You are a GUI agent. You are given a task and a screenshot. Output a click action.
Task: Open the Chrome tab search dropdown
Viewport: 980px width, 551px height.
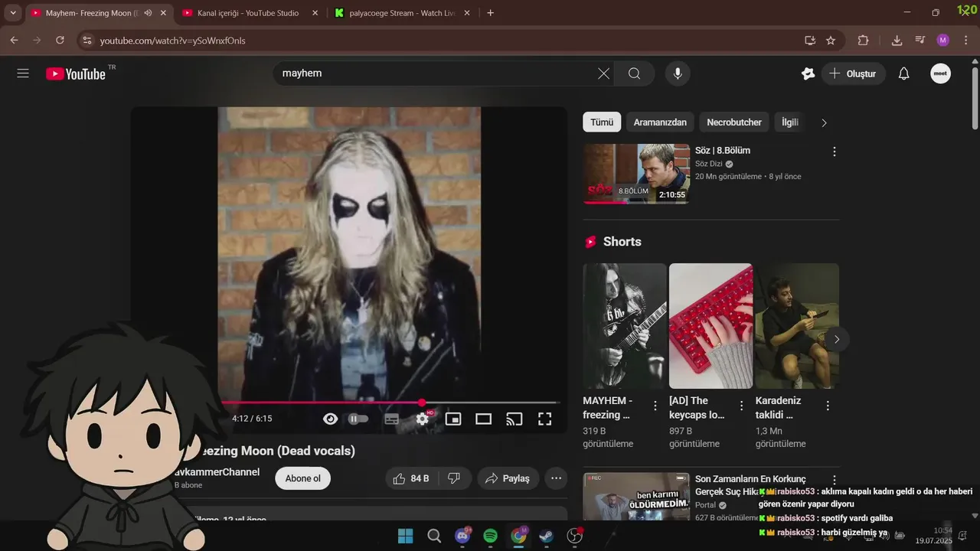(x=13, y=13)
